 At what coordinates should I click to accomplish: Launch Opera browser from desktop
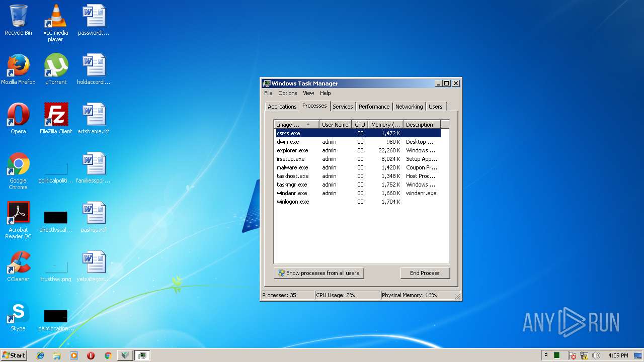point(18,119)
